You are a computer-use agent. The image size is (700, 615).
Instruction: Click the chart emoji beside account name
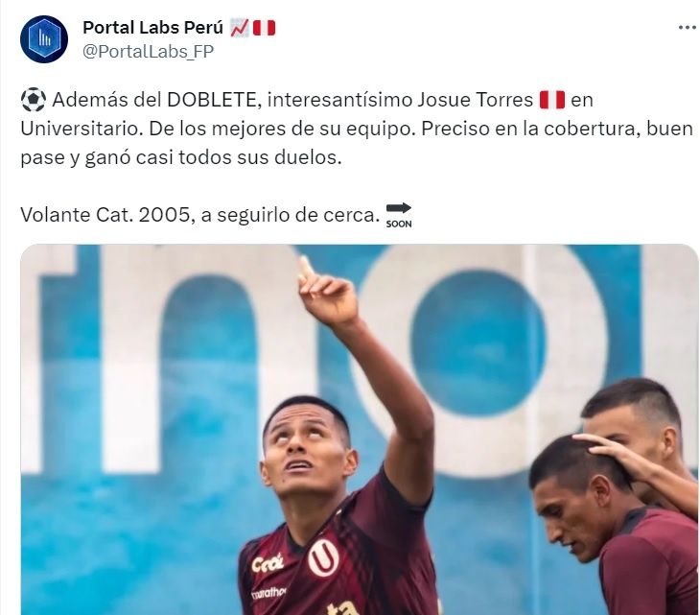[240, 28]
